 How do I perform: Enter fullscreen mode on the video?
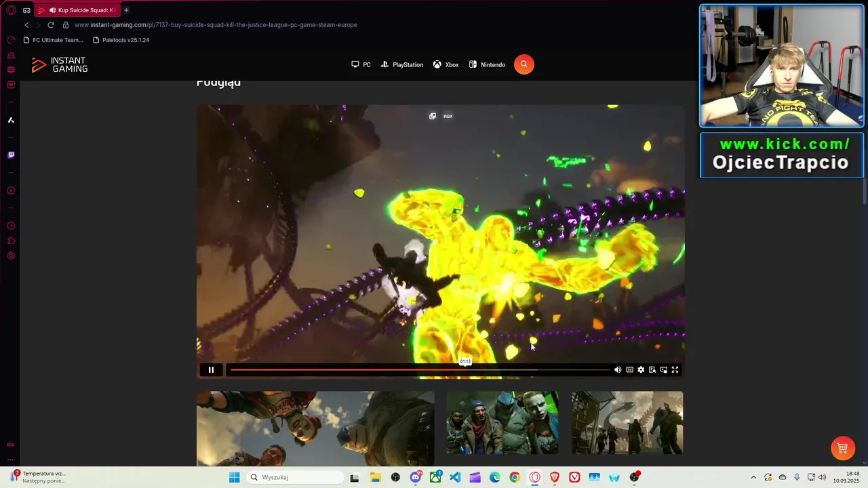click(x=675, y=369)
